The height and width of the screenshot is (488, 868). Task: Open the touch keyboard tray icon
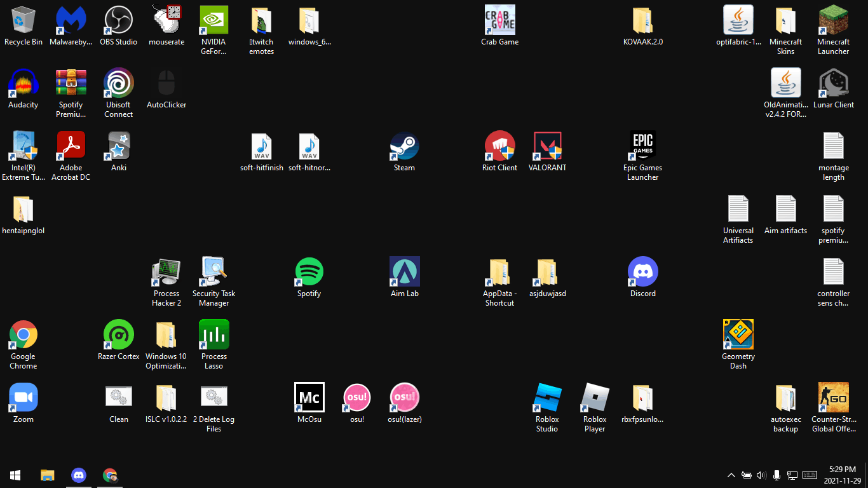810,475
